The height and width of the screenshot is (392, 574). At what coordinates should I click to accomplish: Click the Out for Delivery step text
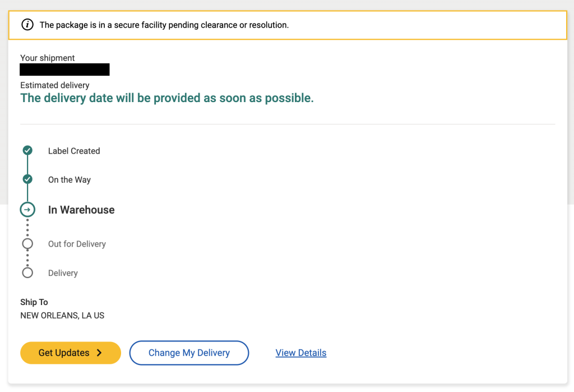pyautogui.click(x=77, y=244)
